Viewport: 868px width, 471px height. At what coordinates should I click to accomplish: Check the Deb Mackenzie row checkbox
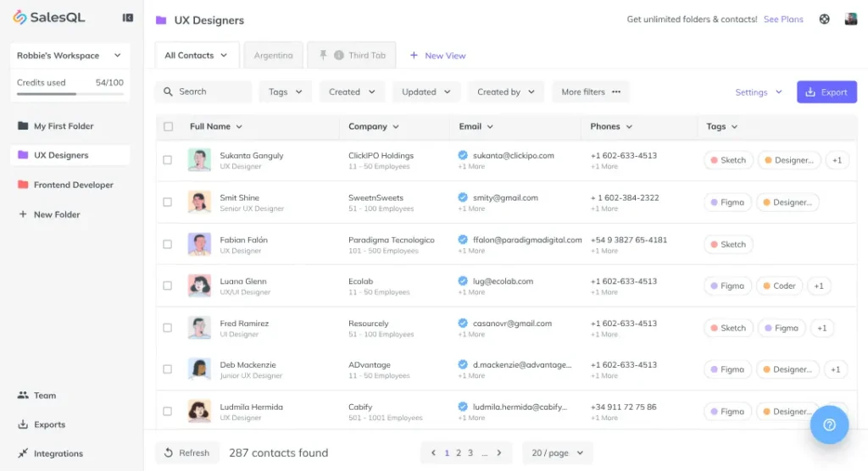pyautogui.click(x=167, y=369)
